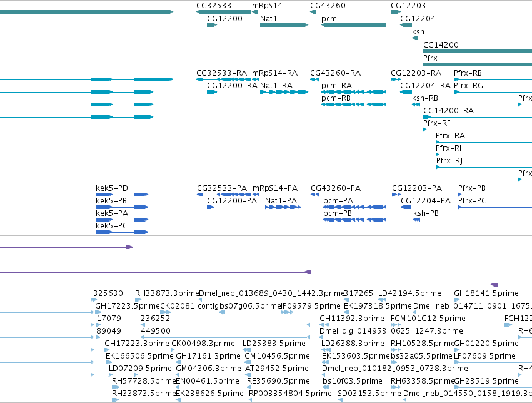Select the CG43260 gene label
532x403 pixels.
pos(328,6)
